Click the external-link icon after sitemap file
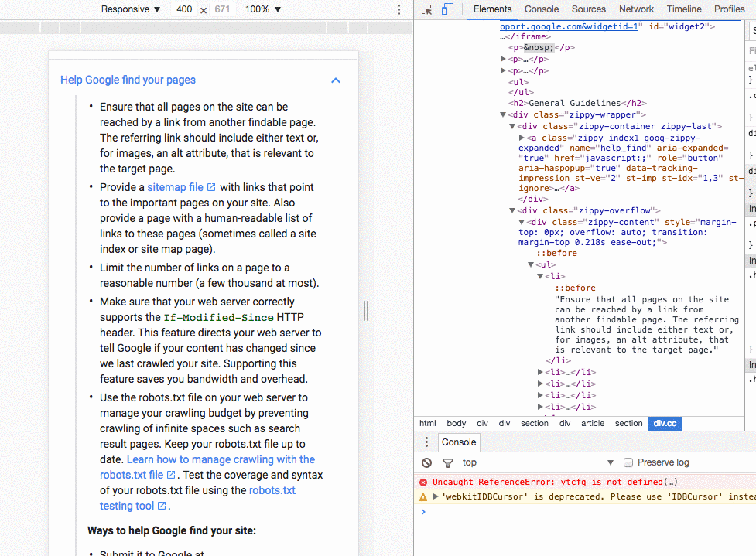The height and width of the screenshot is (556, 756). pos(212,187)
